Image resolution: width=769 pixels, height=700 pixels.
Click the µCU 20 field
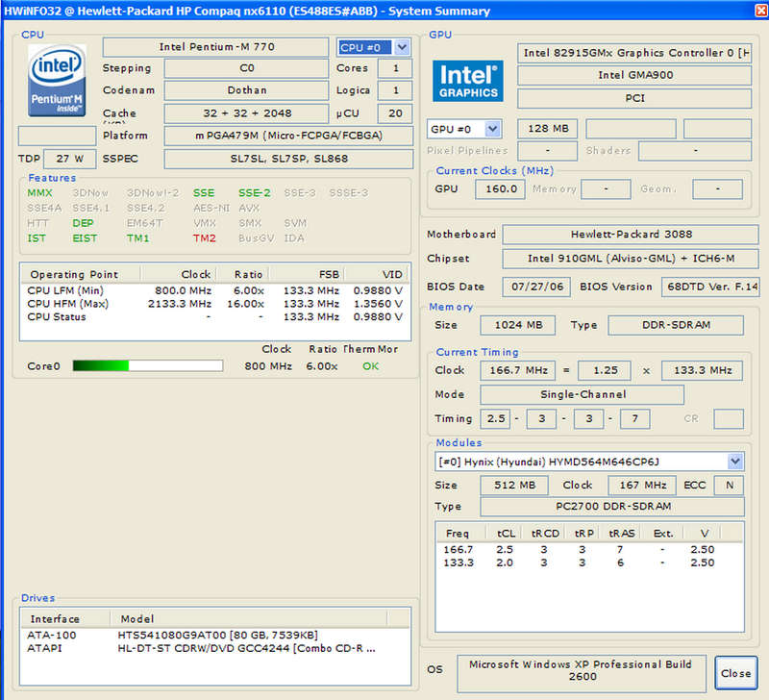(x=395, y=113)
